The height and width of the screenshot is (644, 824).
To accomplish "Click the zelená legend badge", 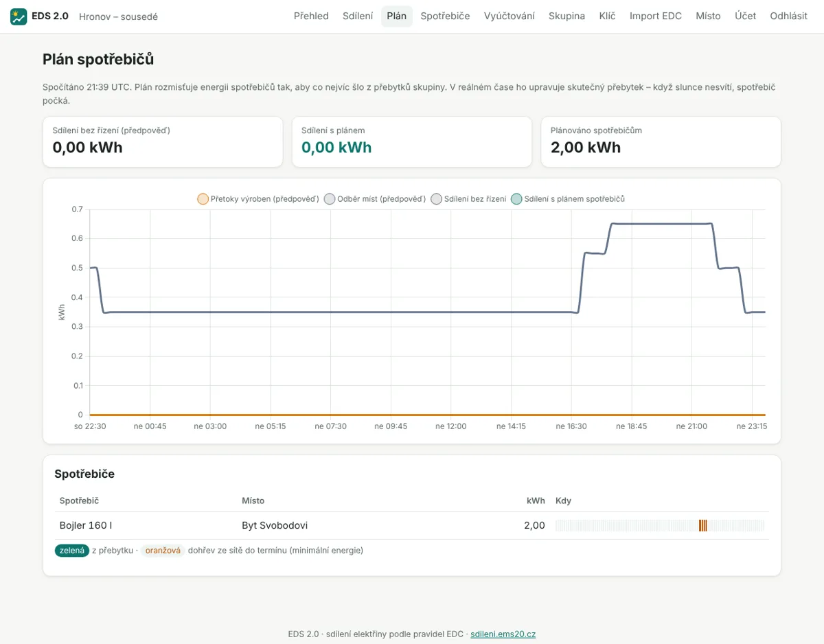I will point(72,551).
